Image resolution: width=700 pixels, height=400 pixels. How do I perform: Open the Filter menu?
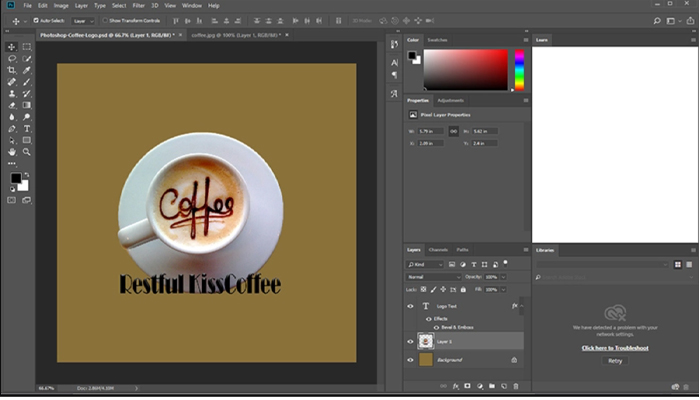point(140,5)
